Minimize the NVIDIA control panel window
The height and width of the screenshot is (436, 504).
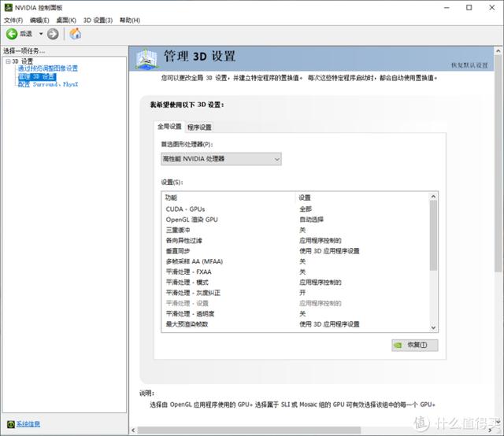coord(447,7)
